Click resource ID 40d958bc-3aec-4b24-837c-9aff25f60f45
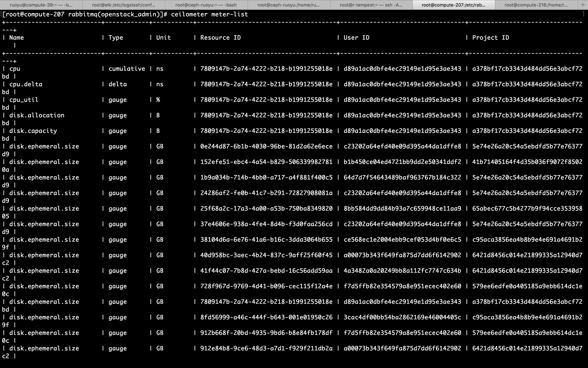 tap(266, 255)
